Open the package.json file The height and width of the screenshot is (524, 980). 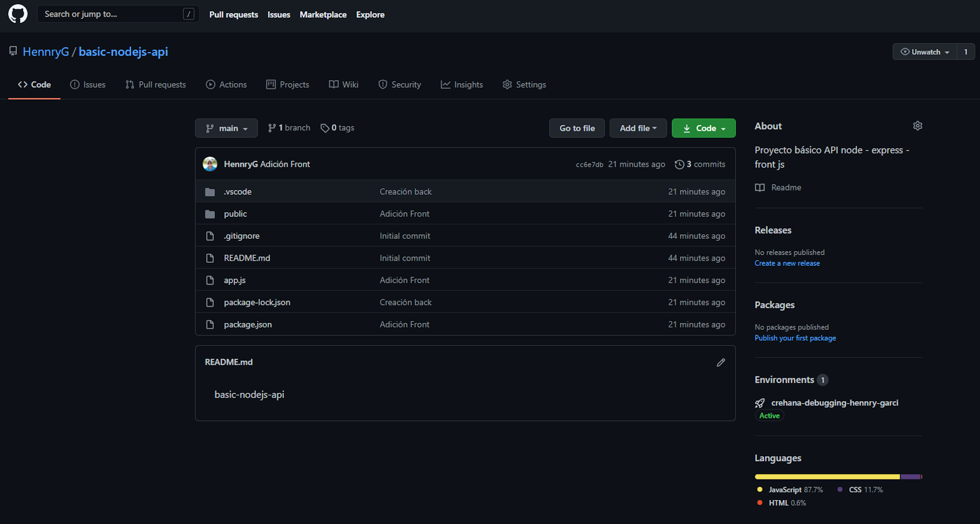pos(248,325)
